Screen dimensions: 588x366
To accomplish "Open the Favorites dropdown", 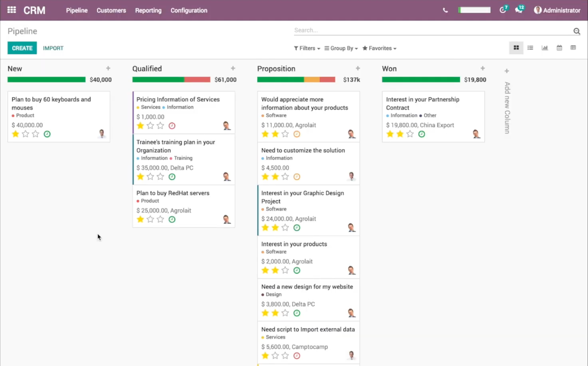I will click(379, 48).
